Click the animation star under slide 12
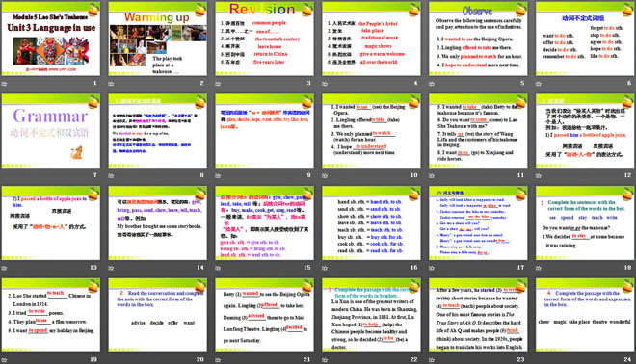 pyautogui.click(x=539, y=176)
